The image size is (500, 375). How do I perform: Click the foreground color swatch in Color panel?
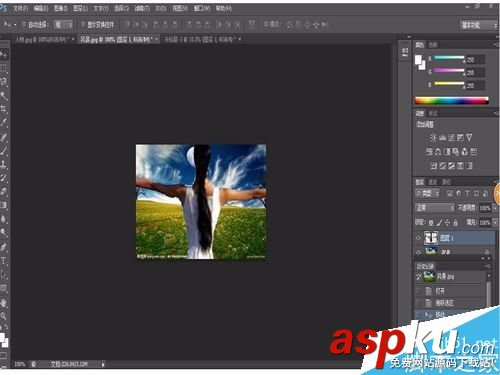[x=418, y=59]
